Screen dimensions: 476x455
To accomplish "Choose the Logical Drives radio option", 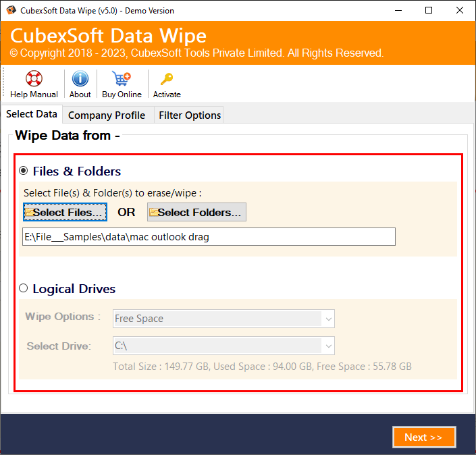I will [x=24, y=288].
